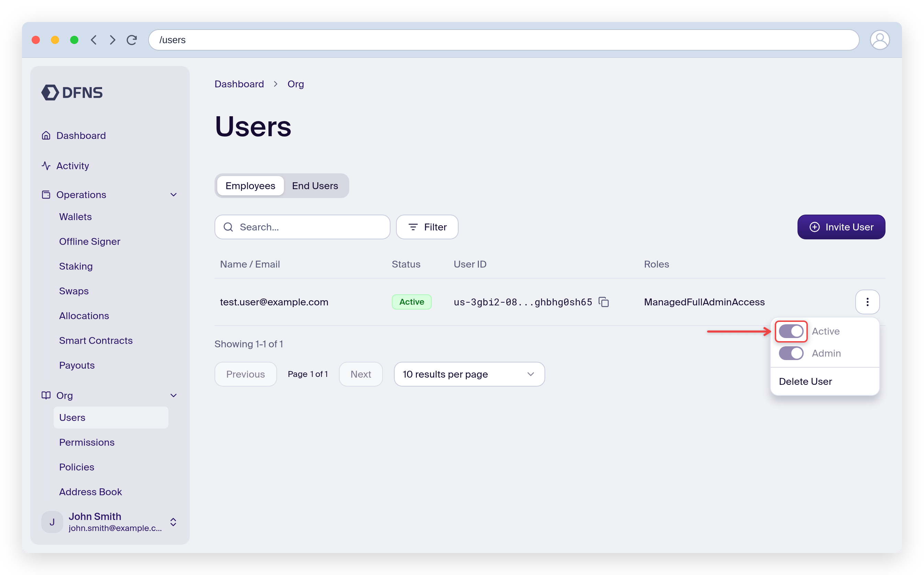Open Policies in the sidebar
Viewport: 924px width, 575px height.
click(77, 467)
